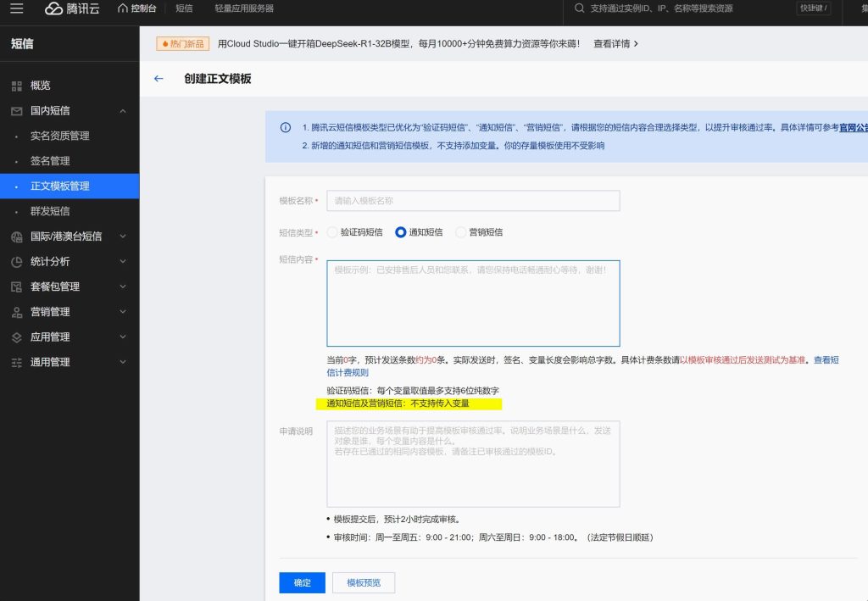Focus the 模板名称 input field
This screenshot has height=601, width=868.
click(x=473, y=201)
